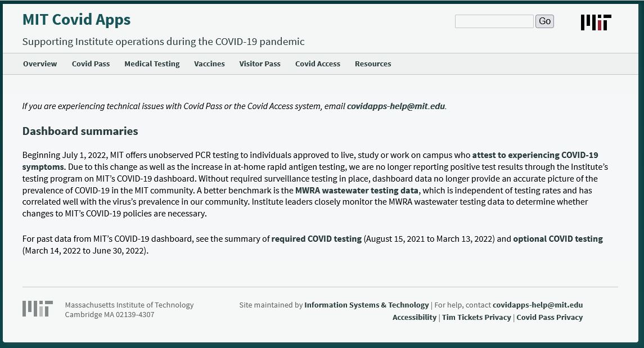
Task: Open Covid Pass Privacy link
Action: click(550, 317)
